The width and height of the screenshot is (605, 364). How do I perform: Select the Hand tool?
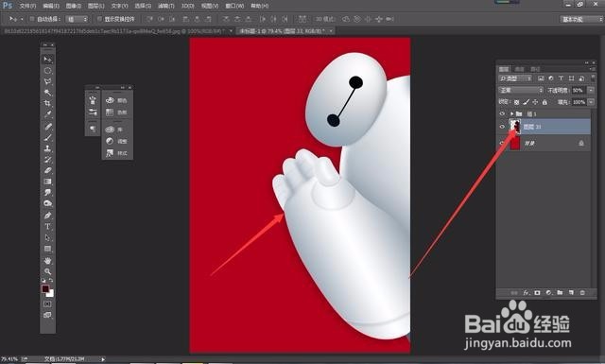[47, 261]
